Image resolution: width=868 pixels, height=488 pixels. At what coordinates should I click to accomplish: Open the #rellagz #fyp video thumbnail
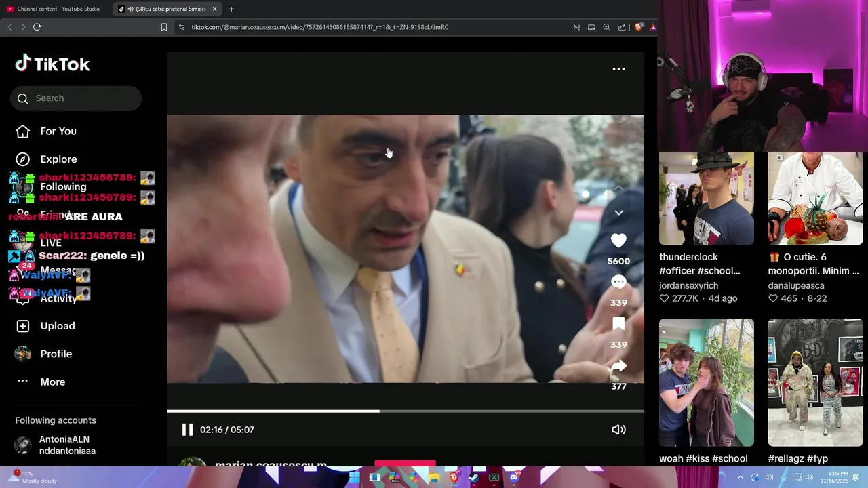click(815, 382)
